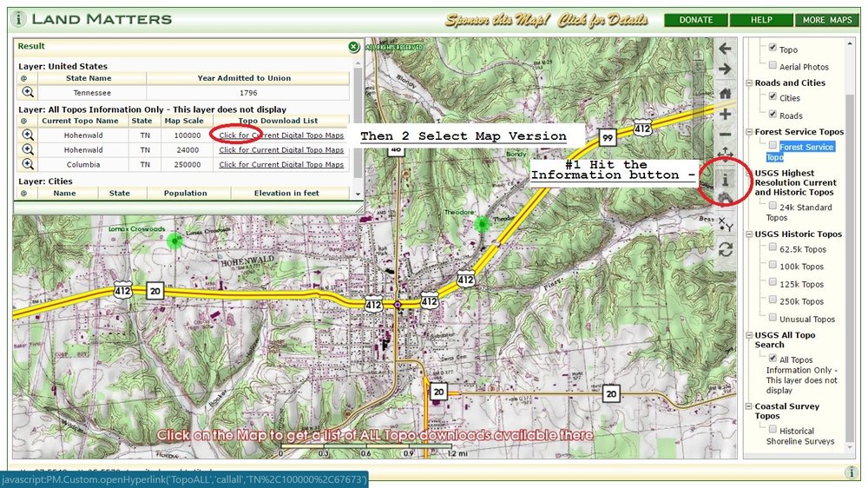
Task: Open topo download link for Hohenwald 100000
Action: coord(281,135)
